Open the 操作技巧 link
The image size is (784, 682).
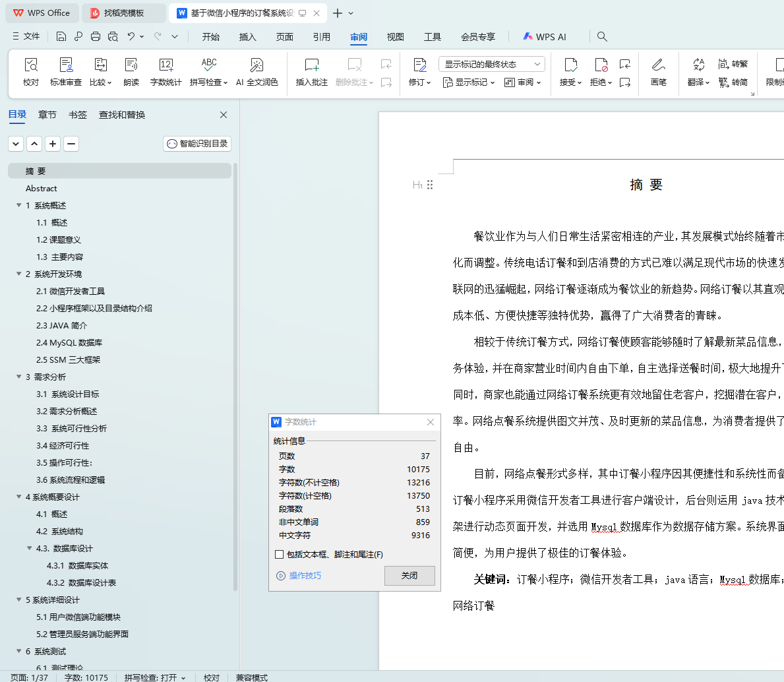pos(299,576)
